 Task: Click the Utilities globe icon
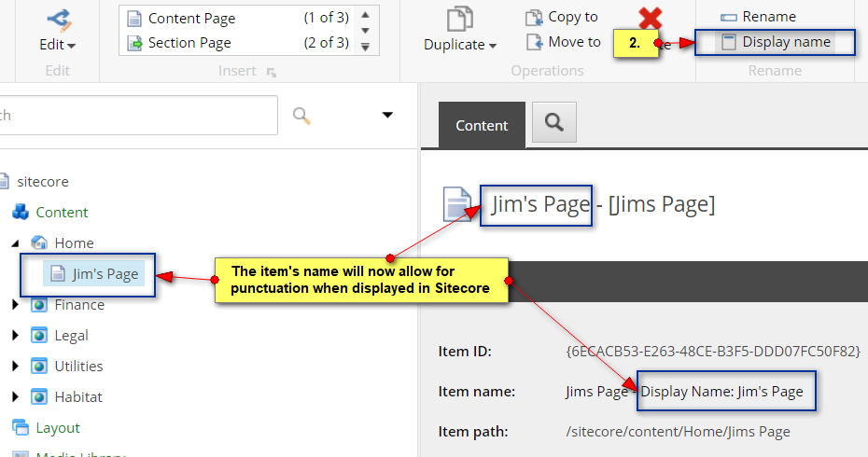point(39,367)
